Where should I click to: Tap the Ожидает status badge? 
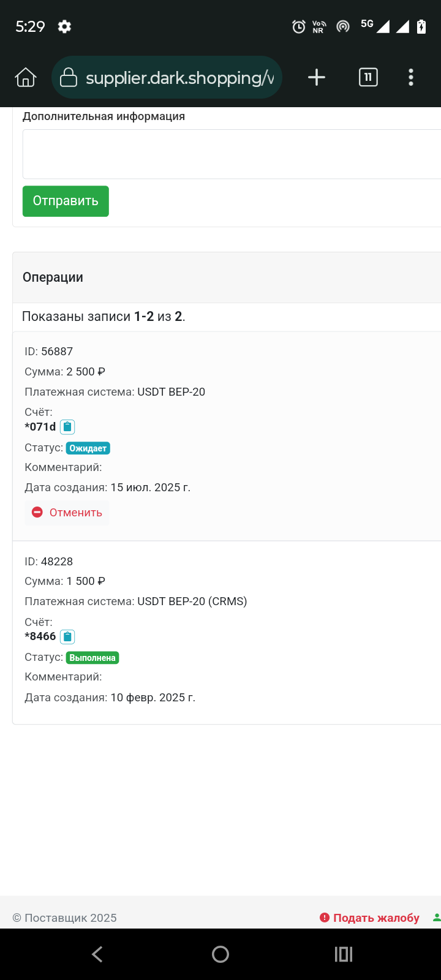(88, 448)
